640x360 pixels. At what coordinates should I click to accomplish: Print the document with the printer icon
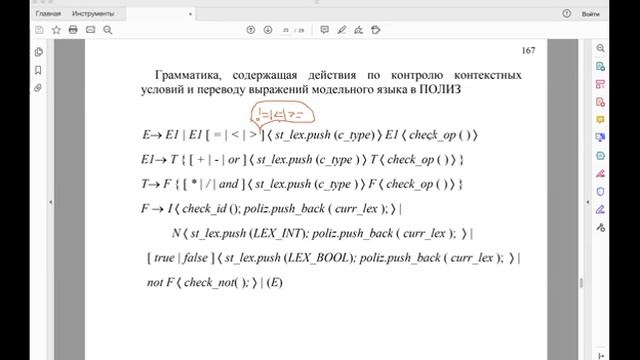coord(73,30)
